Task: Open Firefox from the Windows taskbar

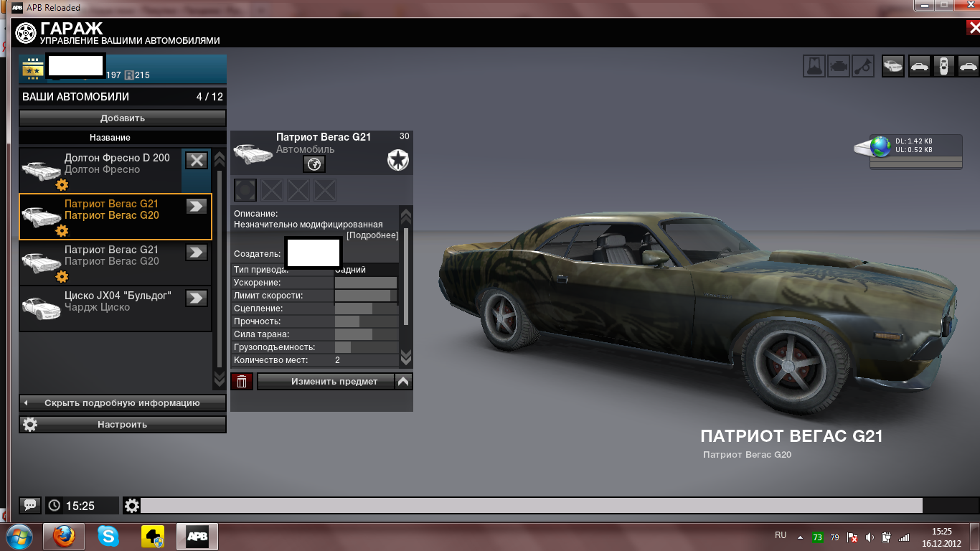Action: (x=63, y=536)
